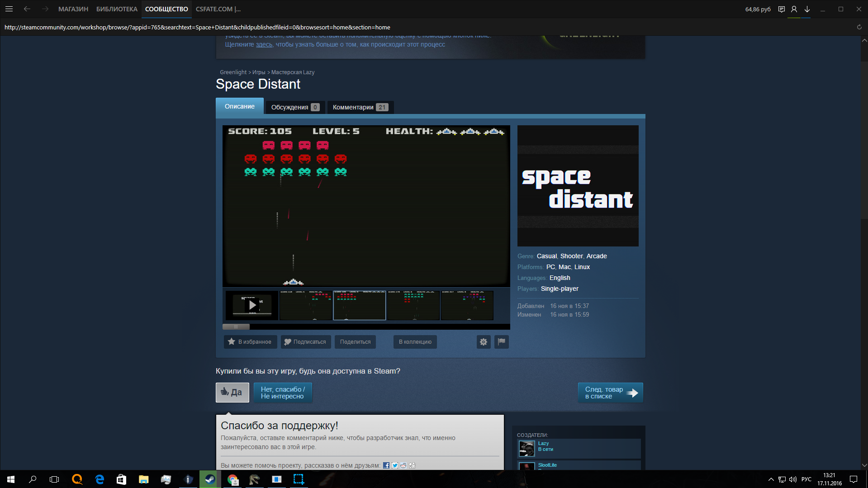Click the В коллекцию button
The height and width of the screenshot is (488, 868).
point(415,342)
